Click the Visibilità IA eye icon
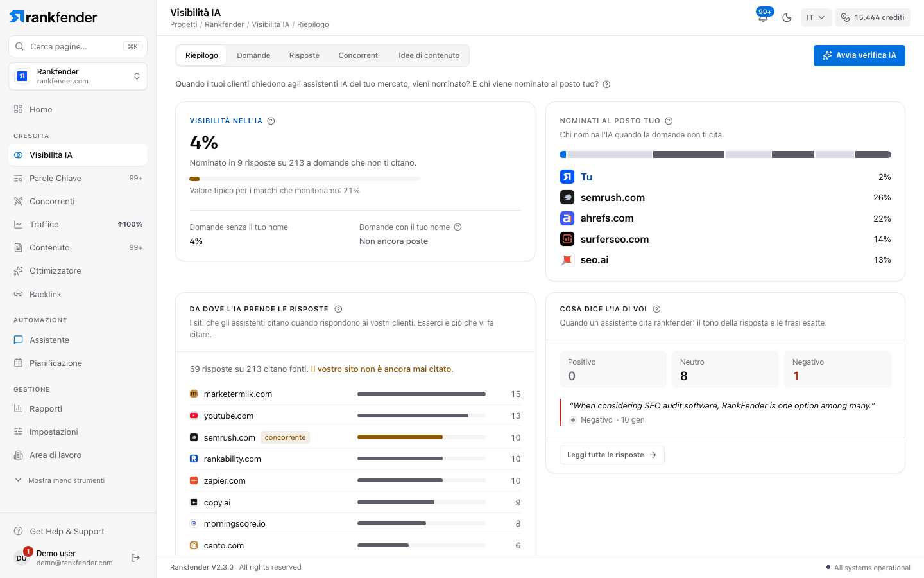 pyautogui.click(x=18, y=155)
